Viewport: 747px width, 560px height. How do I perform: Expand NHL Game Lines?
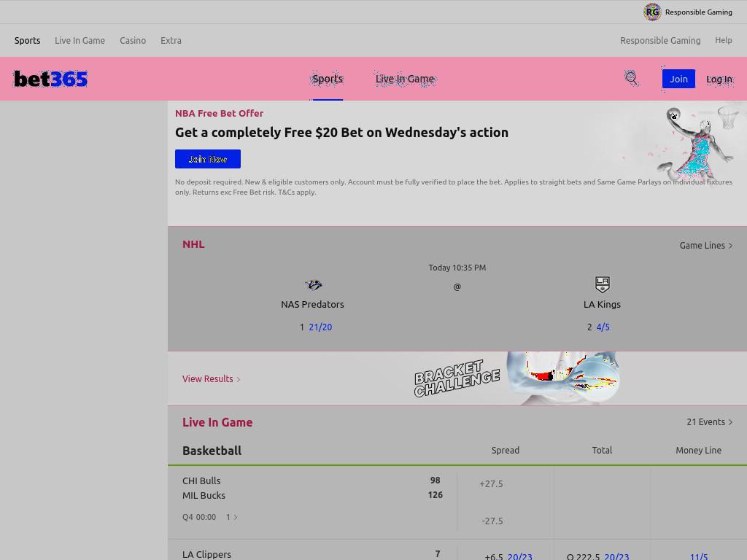point(705,245)
